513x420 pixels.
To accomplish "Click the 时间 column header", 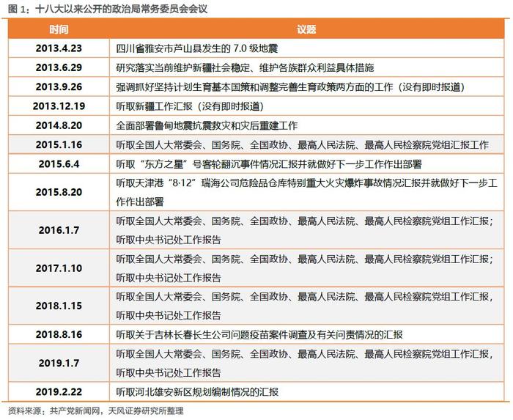I will pos(59,29).
